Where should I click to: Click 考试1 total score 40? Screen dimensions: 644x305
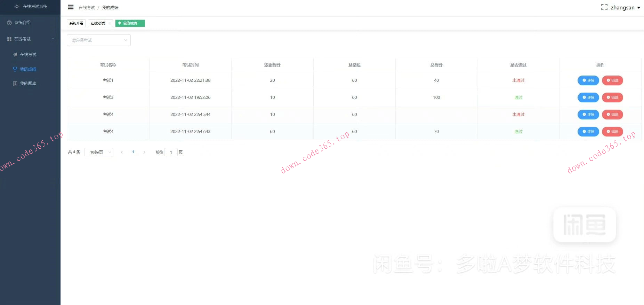tap(436, 80)
